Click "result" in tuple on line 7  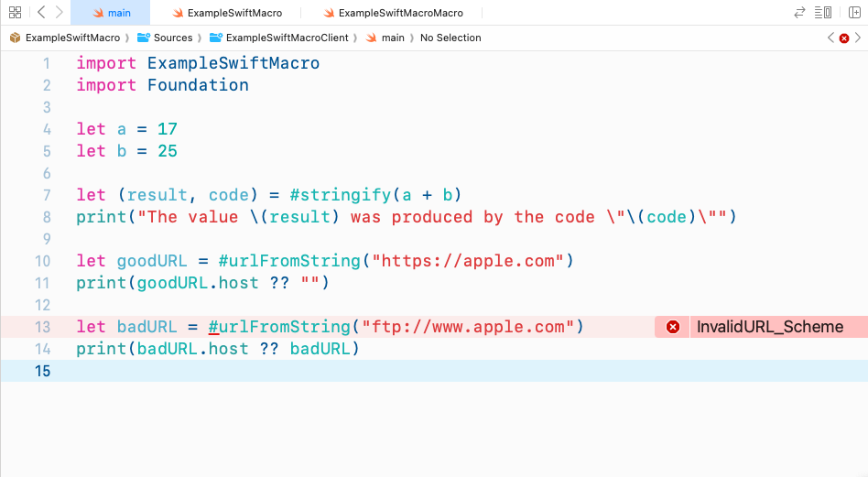pyautogui.click(x=157, y=195)
